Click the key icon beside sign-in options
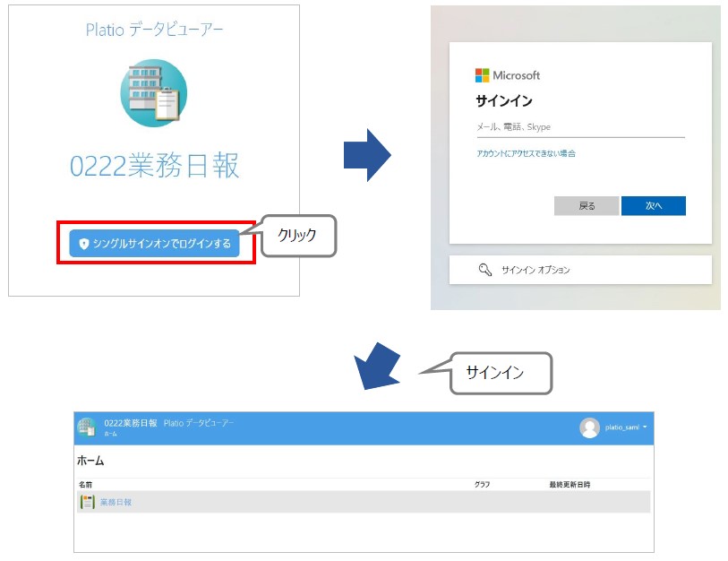 tap(485, 270)
